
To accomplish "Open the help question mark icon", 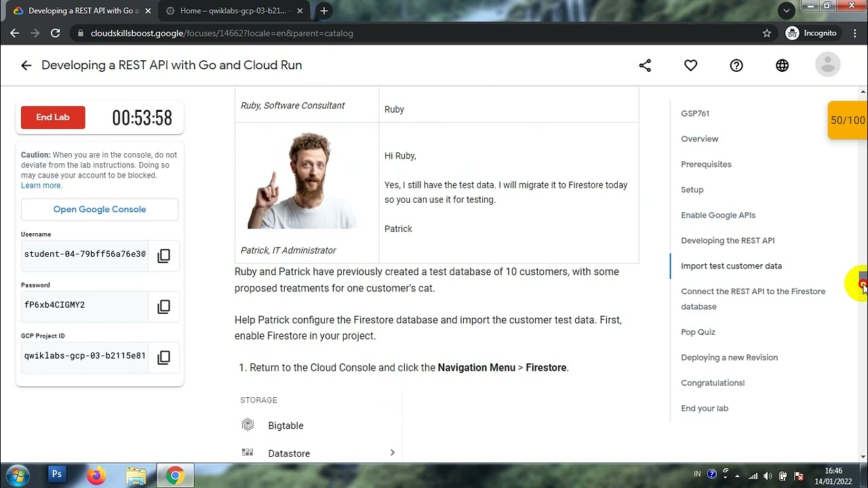I will (x=736, y=66).
